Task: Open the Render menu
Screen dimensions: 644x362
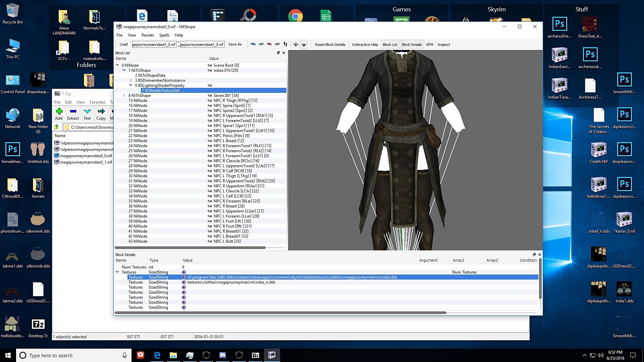Action: (x=148, y=35)
